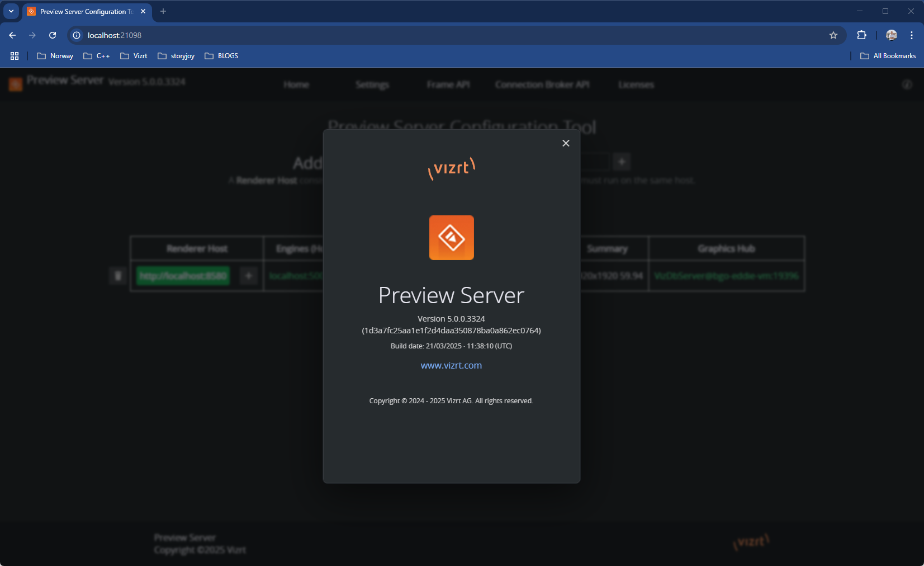The height and width of the screenshot is (566, 924).
Task: Open a new browser tab
Action: tap(163, 11)
